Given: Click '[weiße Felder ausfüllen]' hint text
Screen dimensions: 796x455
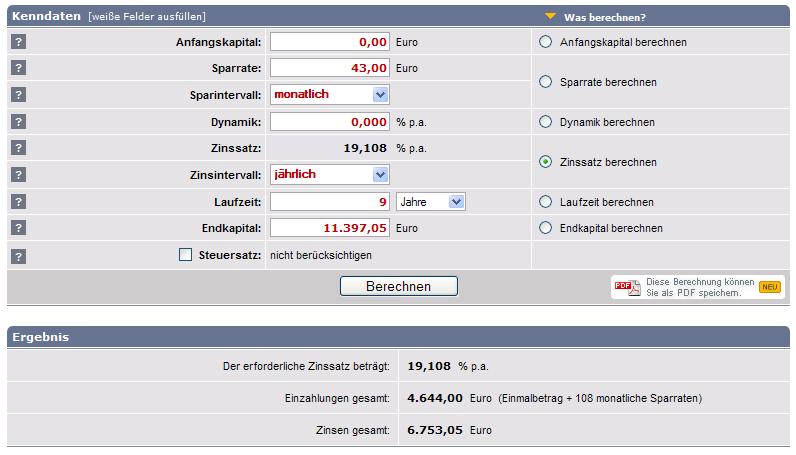Looking at the screenshot, I should 147,17.
